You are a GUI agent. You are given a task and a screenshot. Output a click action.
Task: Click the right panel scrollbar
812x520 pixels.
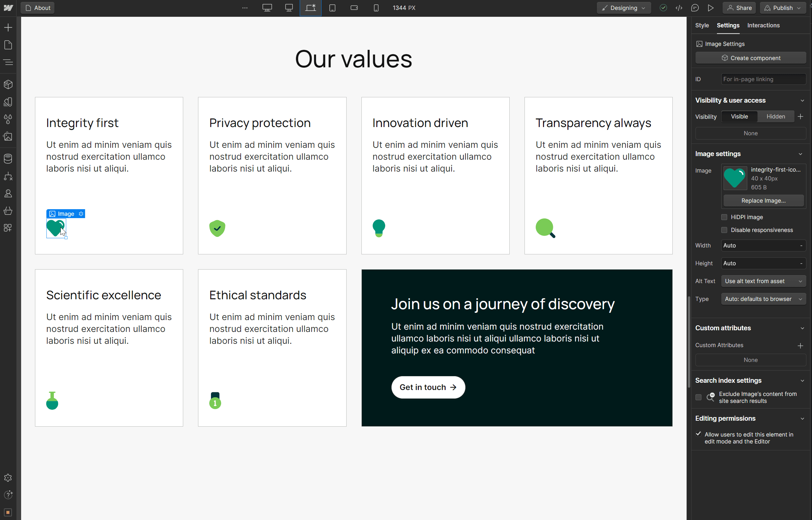tap(689, 342)
